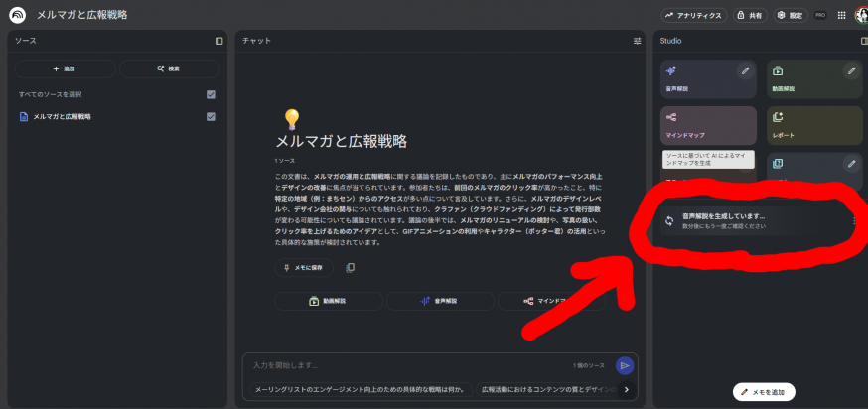
Task: Open chat settings via the sliders icon
Action: pos(638,41)
